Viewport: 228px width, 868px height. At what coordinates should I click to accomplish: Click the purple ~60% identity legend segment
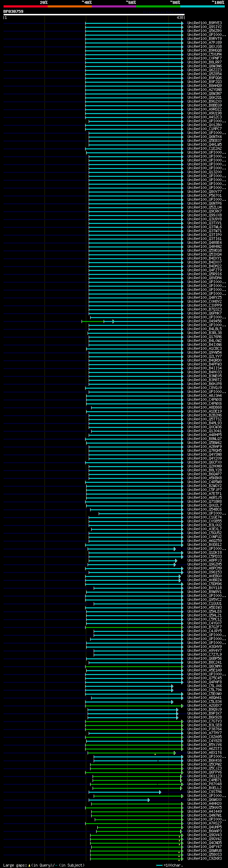tap(114, 6)
